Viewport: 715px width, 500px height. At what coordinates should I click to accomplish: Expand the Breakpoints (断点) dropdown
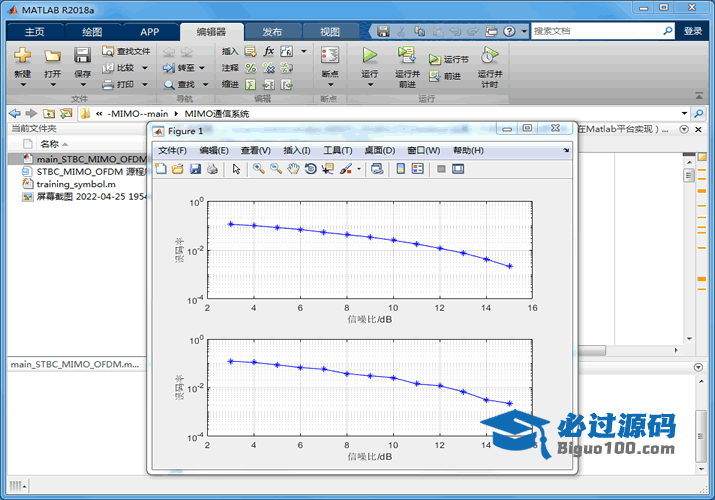pos(329,85)
